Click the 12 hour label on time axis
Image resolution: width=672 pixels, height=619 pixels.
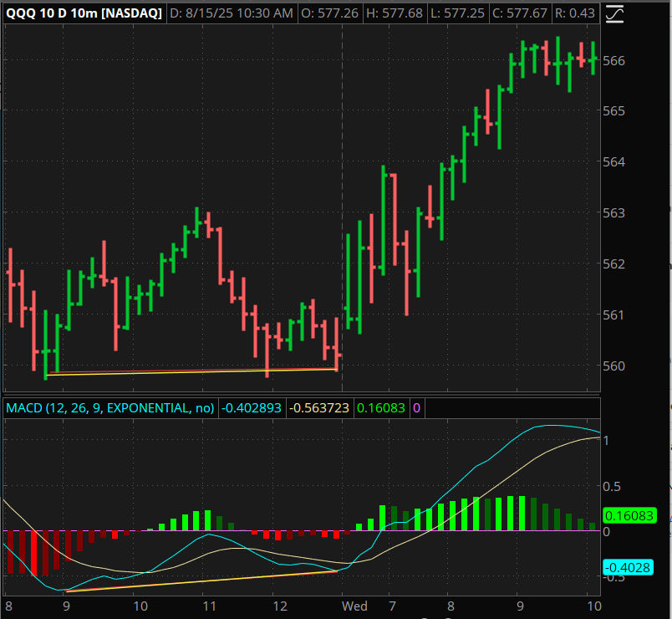click(280, 606)
